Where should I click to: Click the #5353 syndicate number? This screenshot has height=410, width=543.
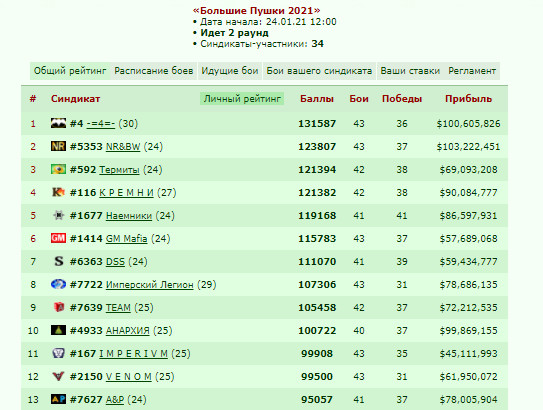pos(86,146)
